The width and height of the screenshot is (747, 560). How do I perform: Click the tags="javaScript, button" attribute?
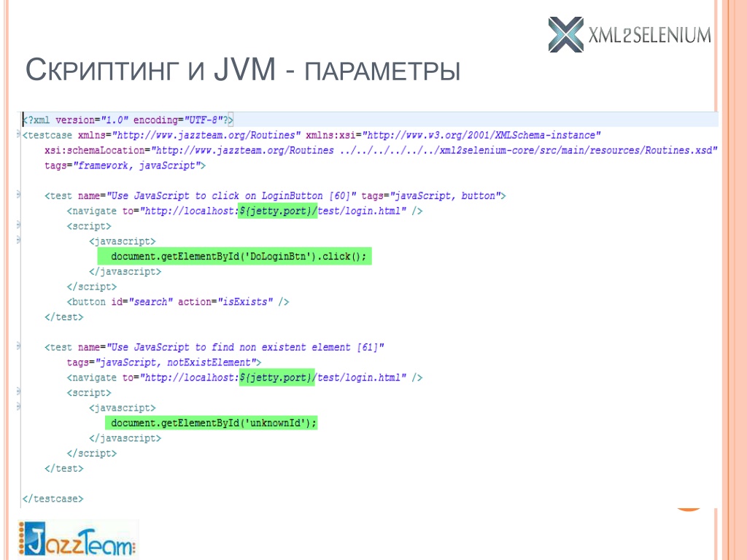coord(430,195)
